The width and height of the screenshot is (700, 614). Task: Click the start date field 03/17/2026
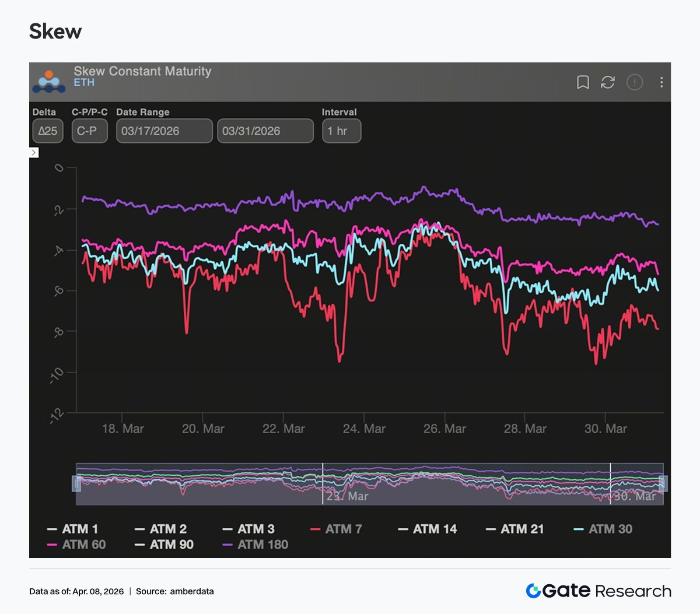[x=164, y=131]
